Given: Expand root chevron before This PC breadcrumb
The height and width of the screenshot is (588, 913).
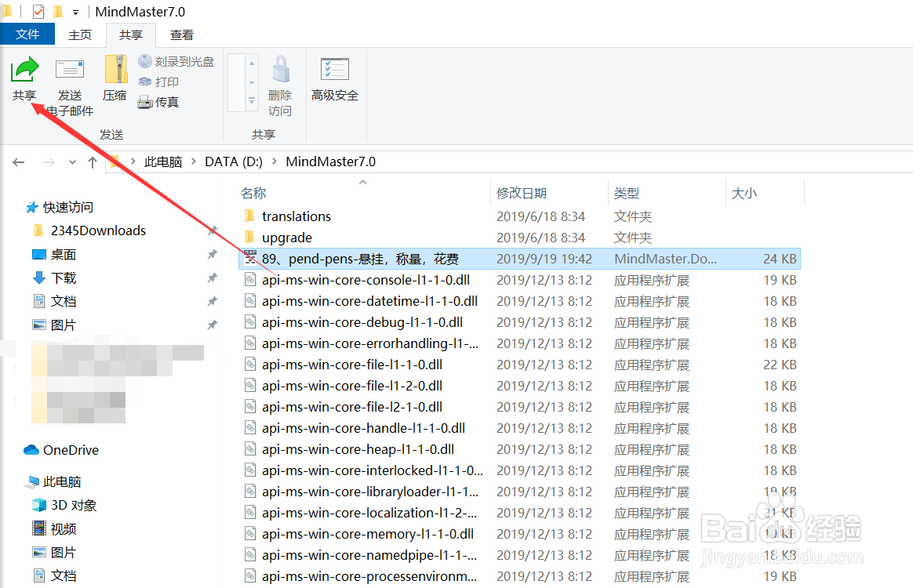Looking at the screenshot, I should click(x=133, y=162).
